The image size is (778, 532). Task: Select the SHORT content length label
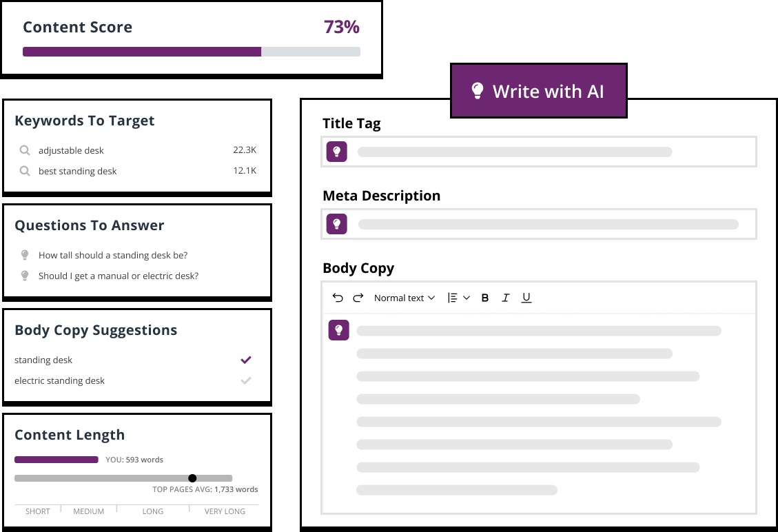[37, 511]
